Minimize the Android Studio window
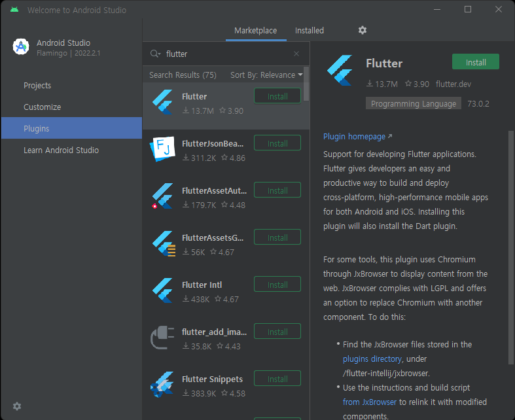The height and width of the screenshot is (420, 515). 437,10
